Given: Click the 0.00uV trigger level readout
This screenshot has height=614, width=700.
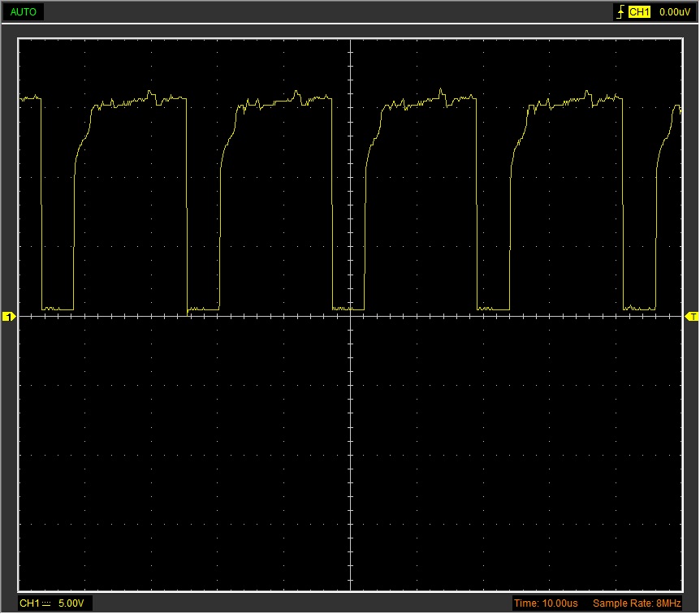Looking at the screenshot, I should click(x=674, y=12).
